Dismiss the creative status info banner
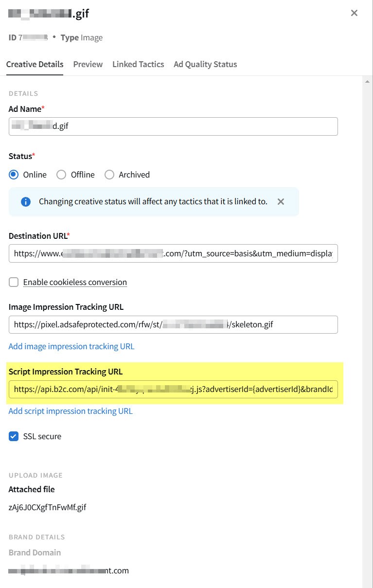The width and height of the screenshot is (373, 588). [x=281, y=201]
